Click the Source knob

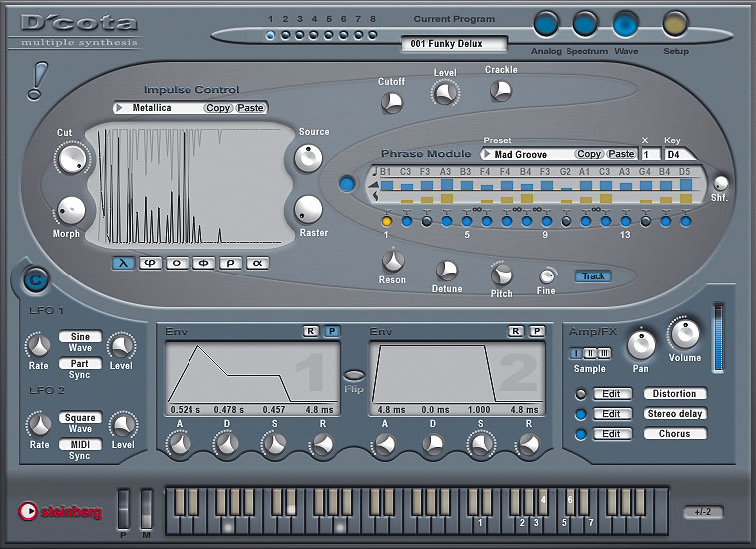[x=308, y=158]
